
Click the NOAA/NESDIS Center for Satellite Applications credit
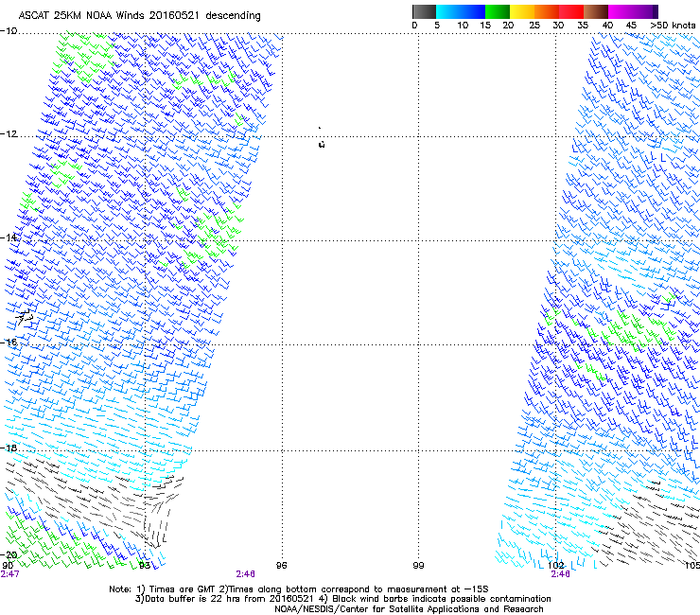tap(409, 609)
